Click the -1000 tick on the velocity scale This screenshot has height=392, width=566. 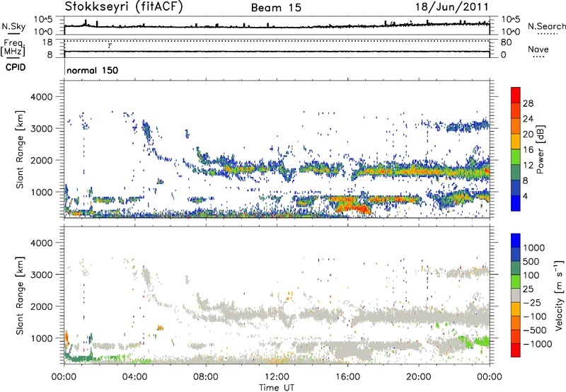click(538, 344)
